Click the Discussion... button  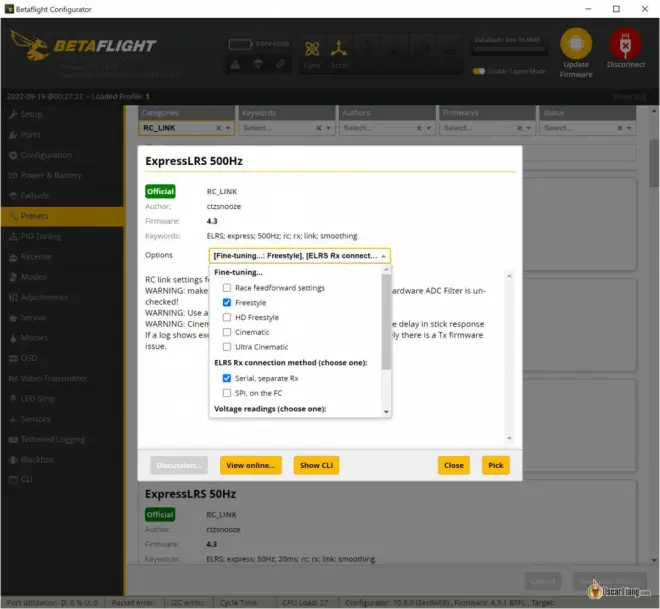pyautogui.click(x=179, y=465)
